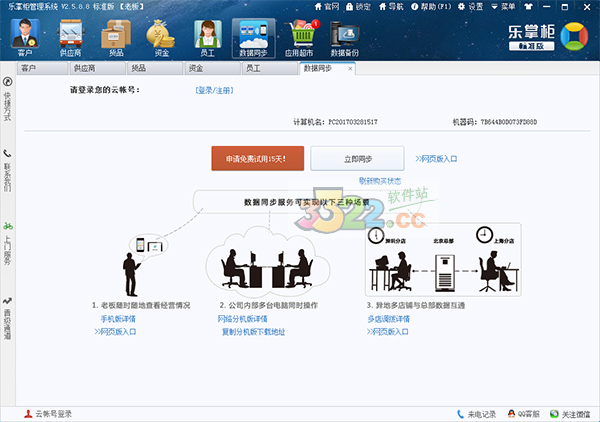600x422 pixels.
Task: Open 导航 navigation
Action: (391, 7)
